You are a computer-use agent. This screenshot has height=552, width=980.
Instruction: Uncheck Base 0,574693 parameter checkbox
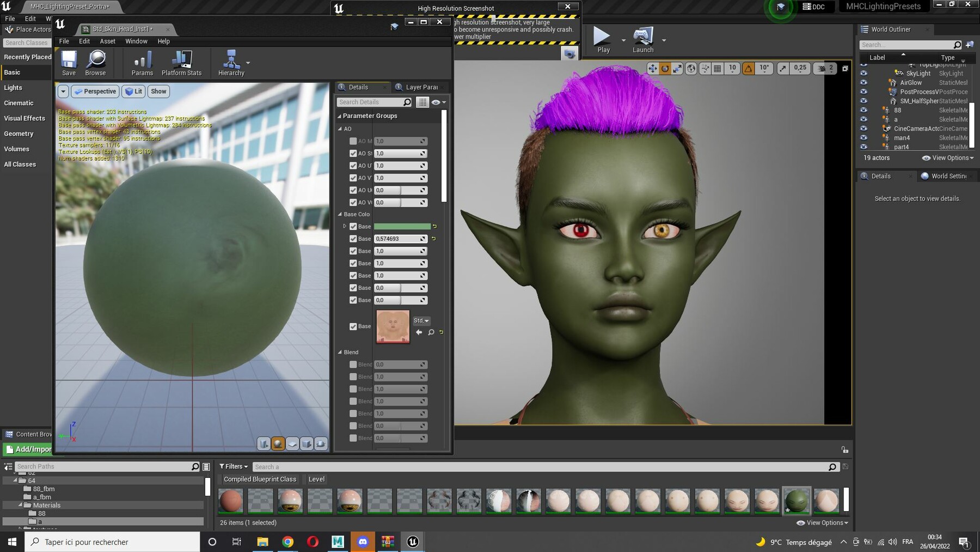[x=353, y=239]
